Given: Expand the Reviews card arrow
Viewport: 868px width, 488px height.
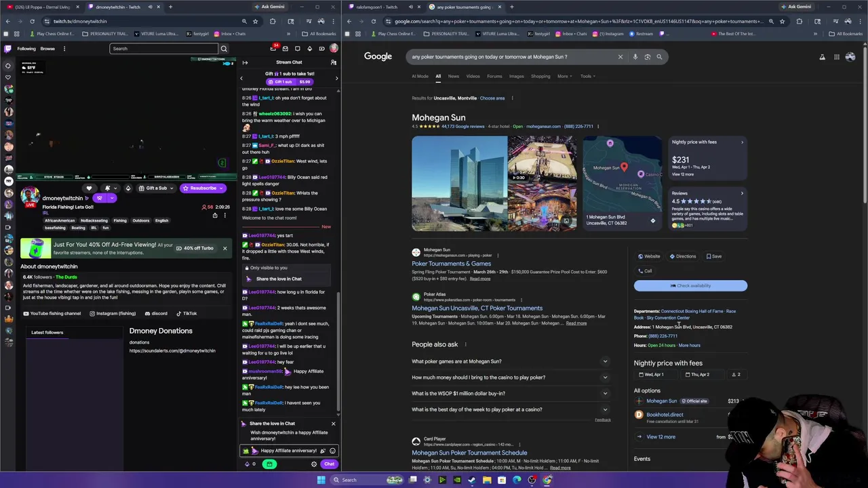Looking at the screenshot, I should point(742,193).
